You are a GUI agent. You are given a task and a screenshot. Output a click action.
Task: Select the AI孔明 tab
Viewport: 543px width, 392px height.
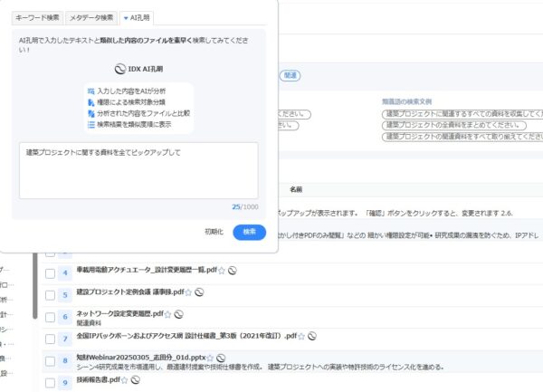coord(137,18)
